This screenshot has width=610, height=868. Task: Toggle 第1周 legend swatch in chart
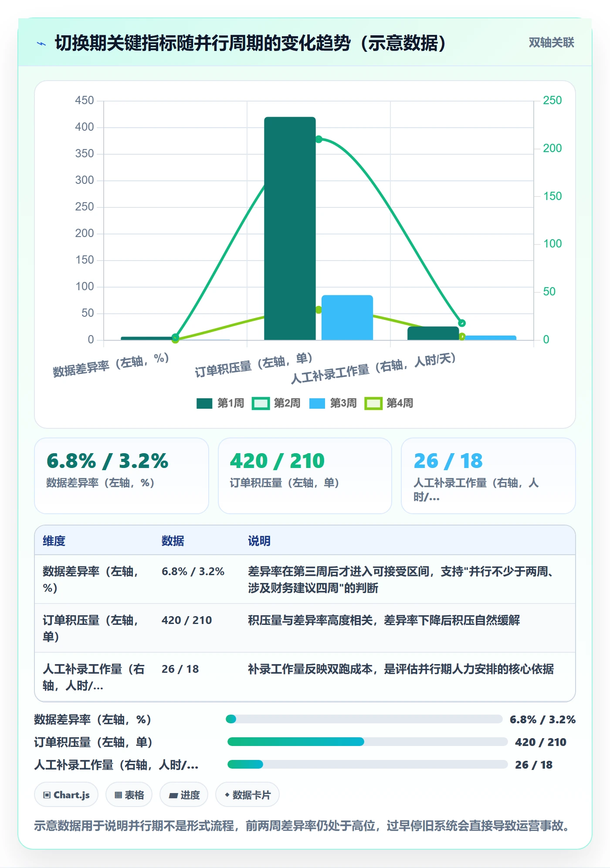[x=204, y=403]
